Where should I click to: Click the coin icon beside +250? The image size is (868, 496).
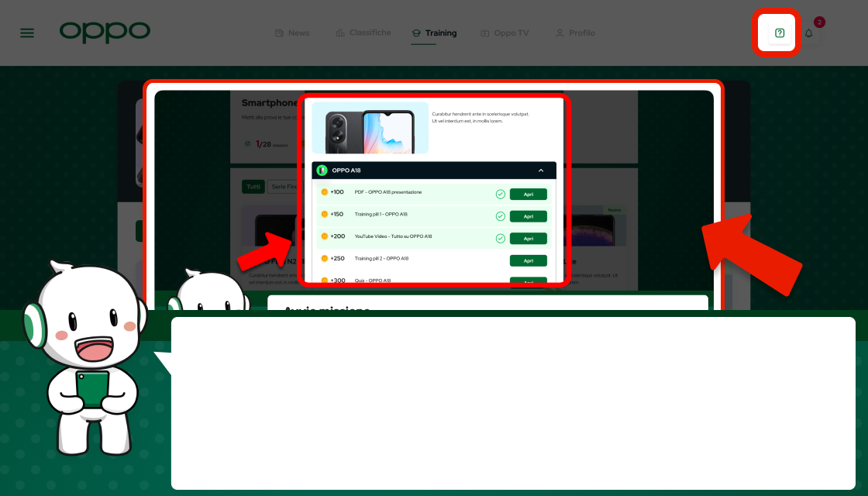click(325, 258)
